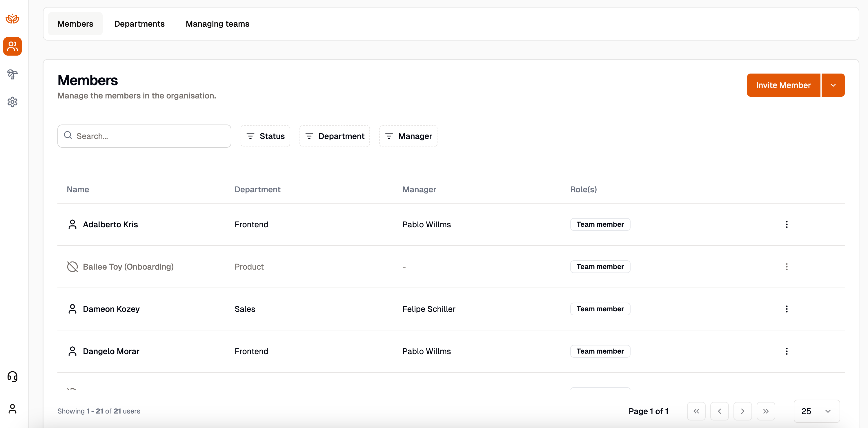Open the Department filter

click(x=335, y=136)
